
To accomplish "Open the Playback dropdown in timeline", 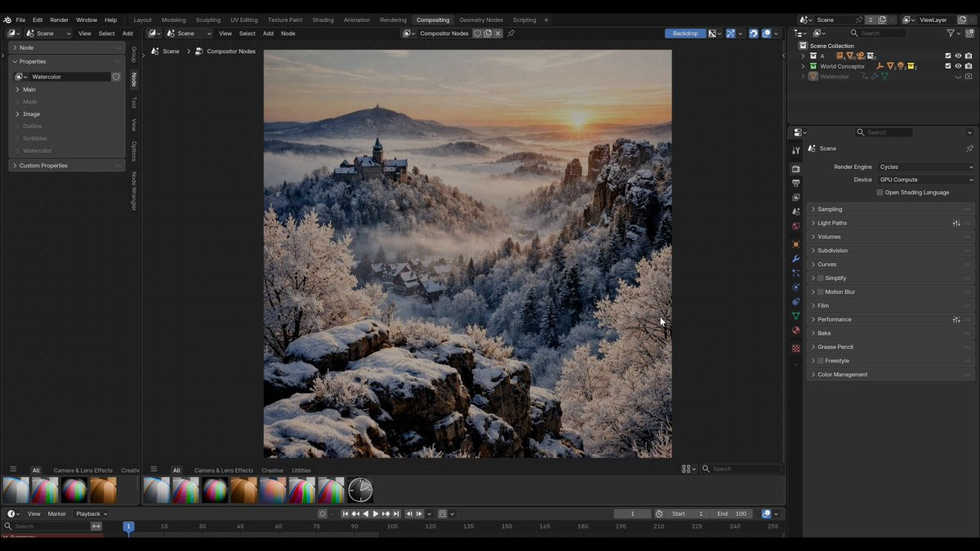I will 91,513.
